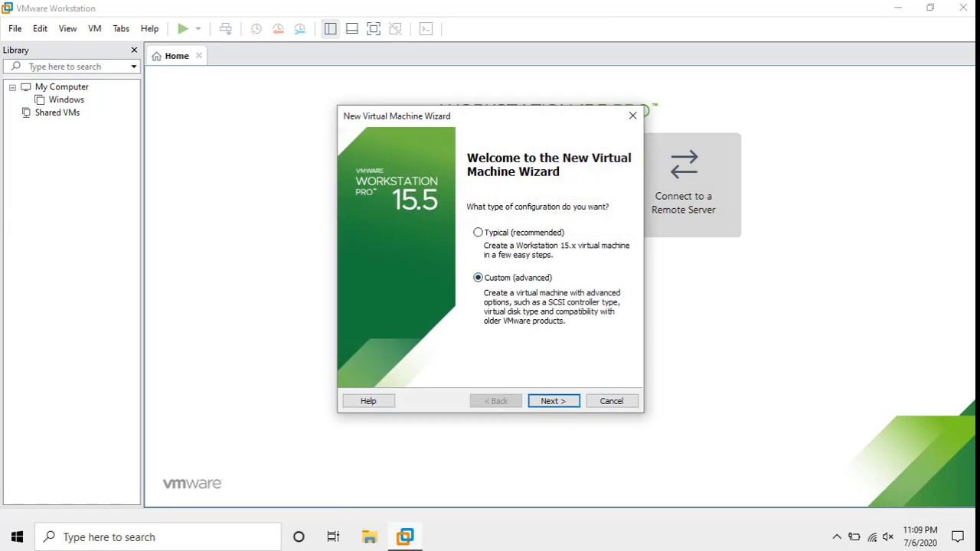
Task: Select the Windows VM in the library
Action: tap(66, 99)
